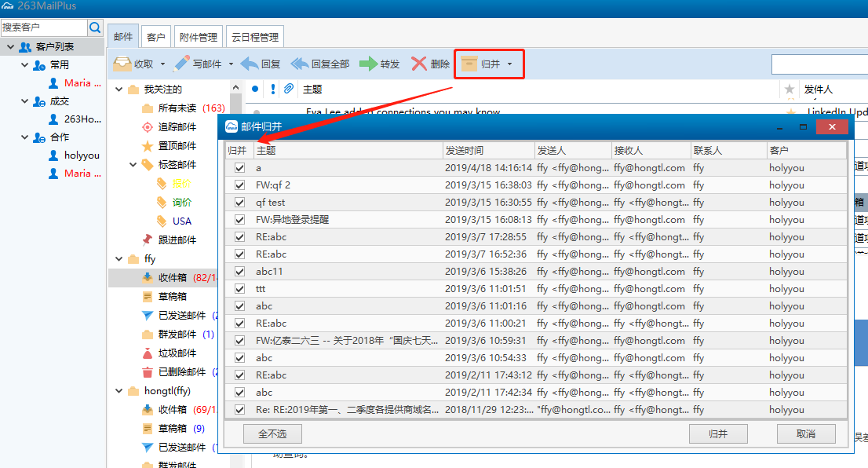The width and height of the screenshot is (868, 468).
Task: Select the 垃圾邮件 junk folder under ffy
Action: point(177,353)
